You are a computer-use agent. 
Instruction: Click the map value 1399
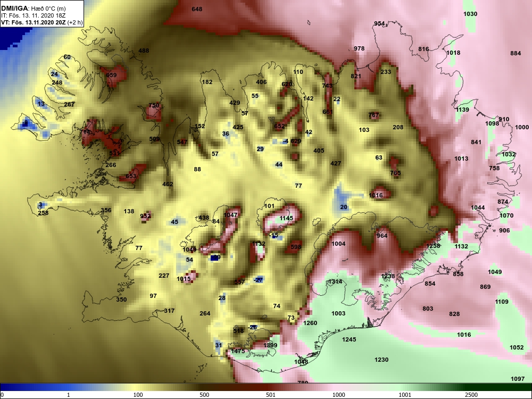coord(270,345)
